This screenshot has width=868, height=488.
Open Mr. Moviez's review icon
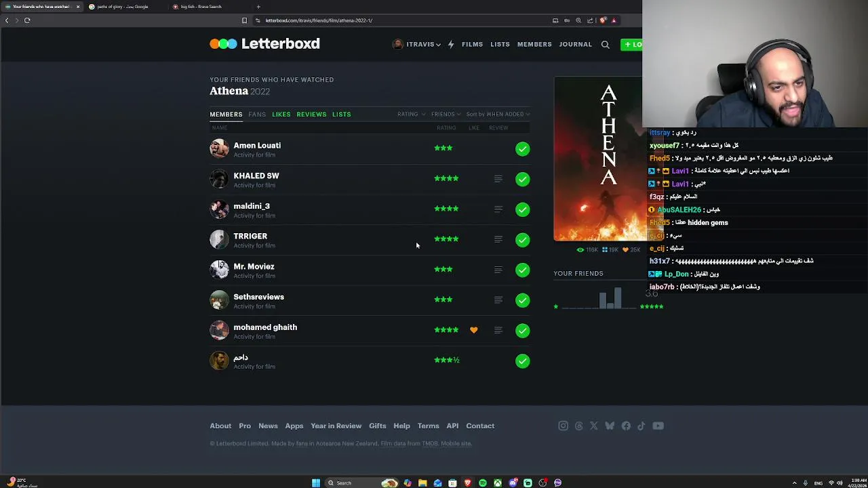(x=498, y=270)
